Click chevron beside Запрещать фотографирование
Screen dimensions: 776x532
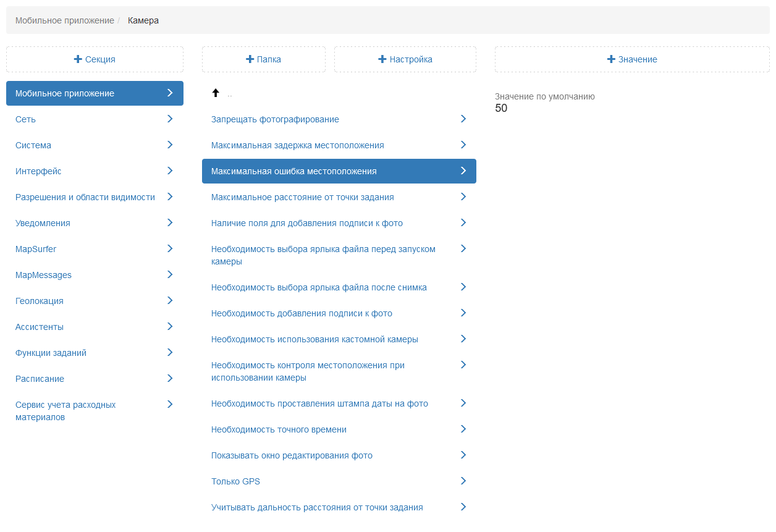[463, 119]
